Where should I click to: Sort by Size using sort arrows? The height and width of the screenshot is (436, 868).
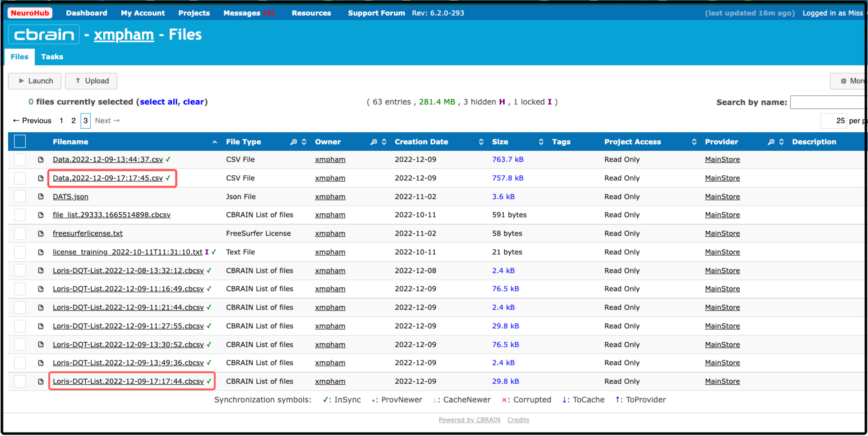(x=541, y=142)
